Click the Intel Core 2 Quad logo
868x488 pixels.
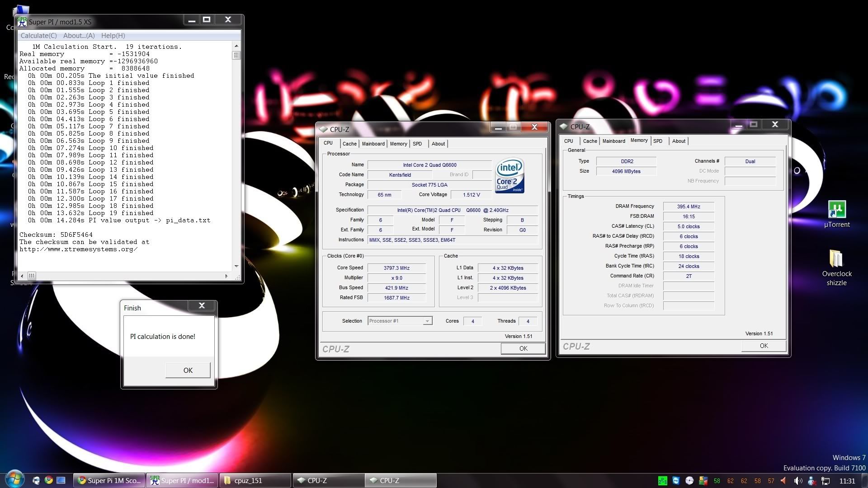509,175
